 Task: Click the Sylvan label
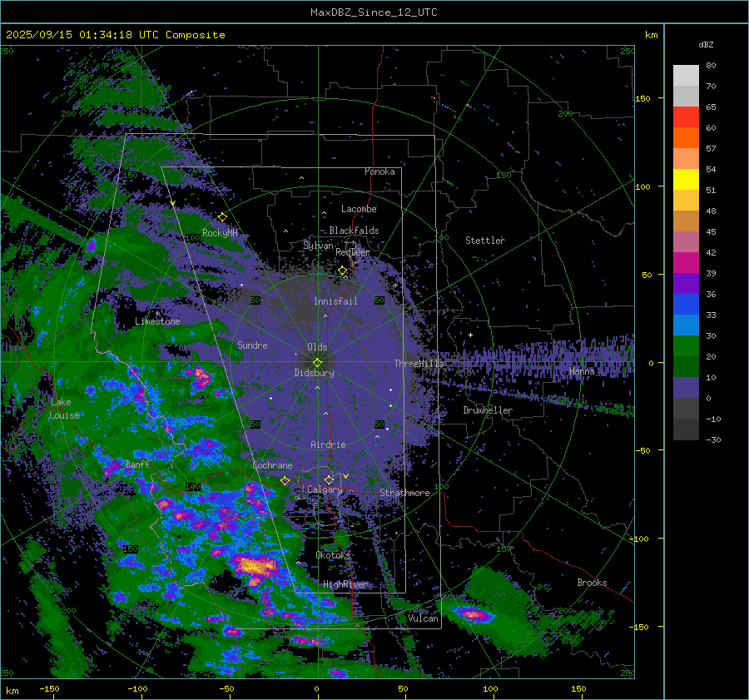click(318, 246)
